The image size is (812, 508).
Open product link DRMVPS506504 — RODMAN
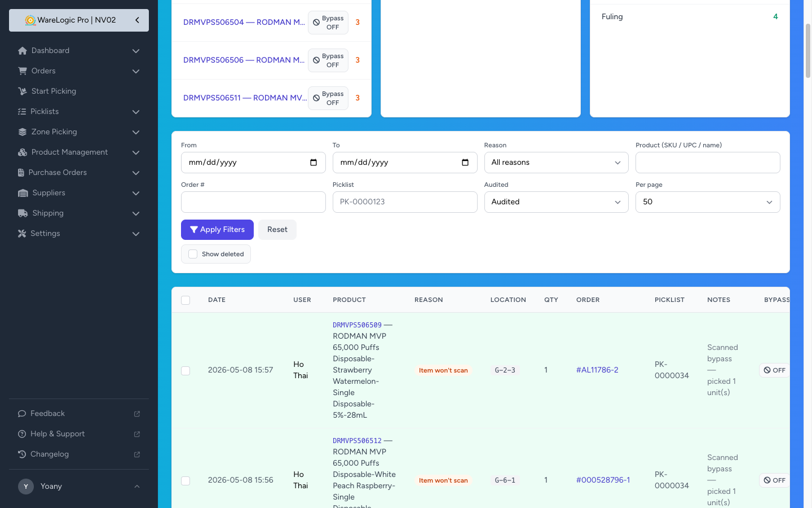tap(244, 23)
